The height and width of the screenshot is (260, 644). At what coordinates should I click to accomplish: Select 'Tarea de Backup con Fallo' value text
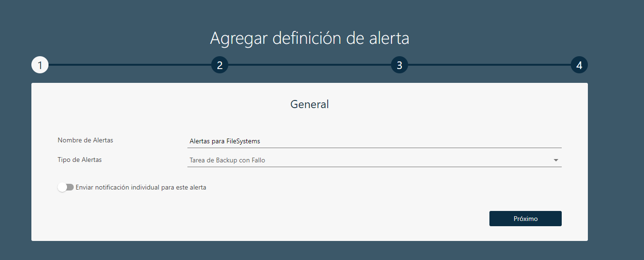point(227,160)
